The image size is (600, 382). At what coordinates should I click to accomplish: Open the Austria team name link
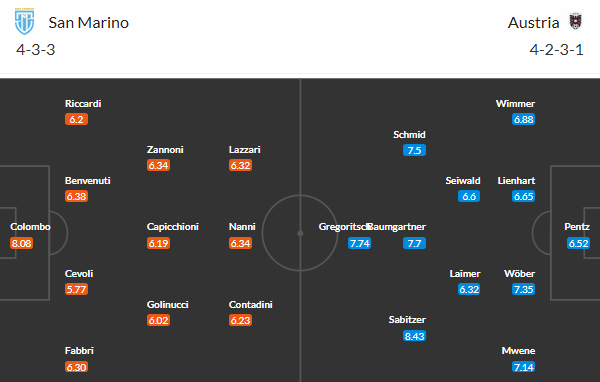click(x=533, y=23)
